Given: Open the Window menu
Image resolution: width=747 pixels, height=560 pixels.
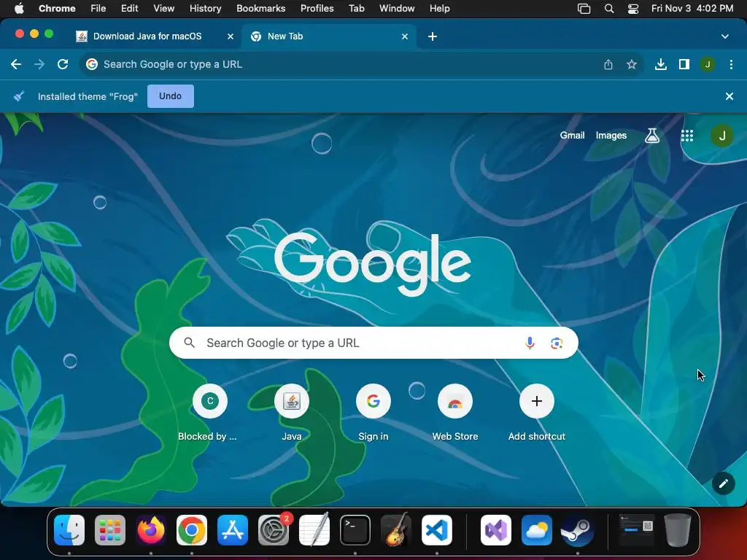Looking at the screenshot, I should pos(397,9).
